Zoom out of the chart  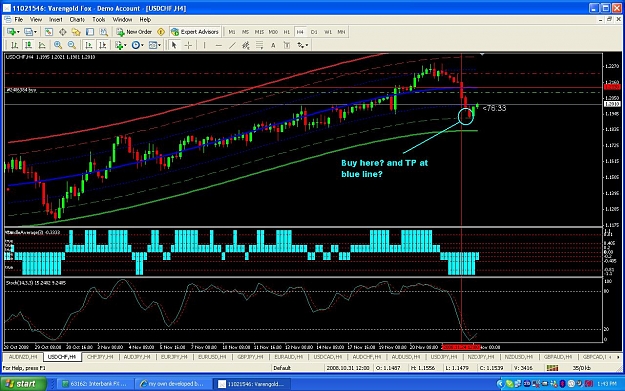pos(72,45)
